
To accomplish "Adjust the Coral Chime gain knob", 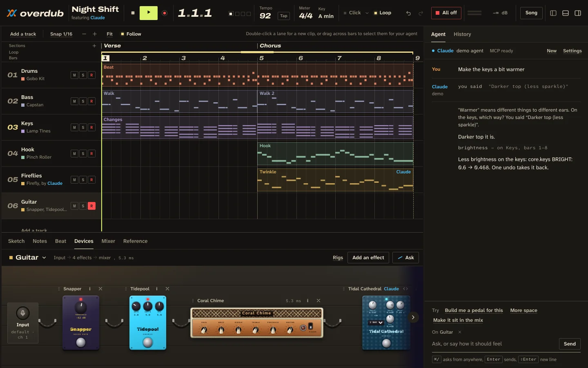I will tap(204, 330).
